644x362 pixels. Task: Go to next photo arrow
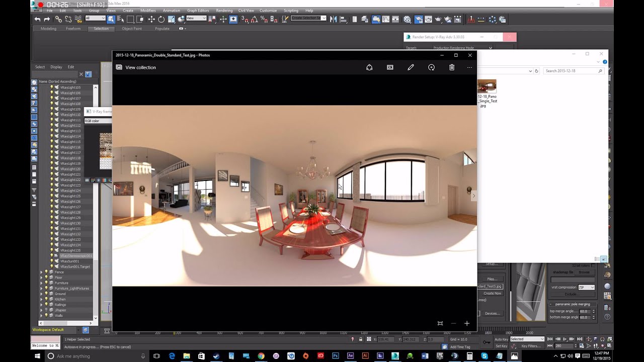473,196
